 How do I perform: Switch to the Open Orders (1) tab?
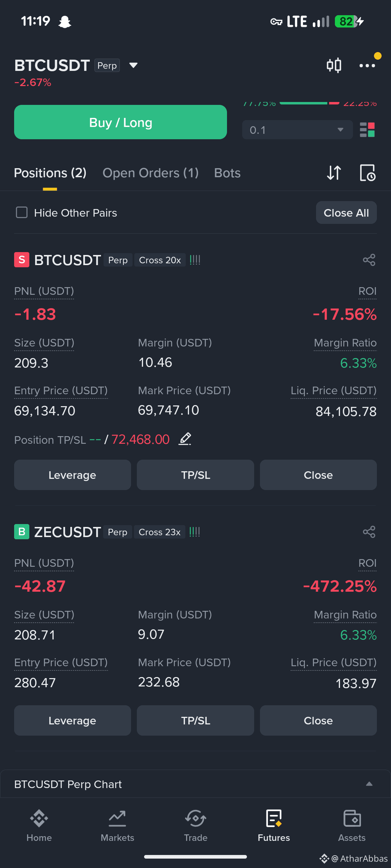(151, 173)
